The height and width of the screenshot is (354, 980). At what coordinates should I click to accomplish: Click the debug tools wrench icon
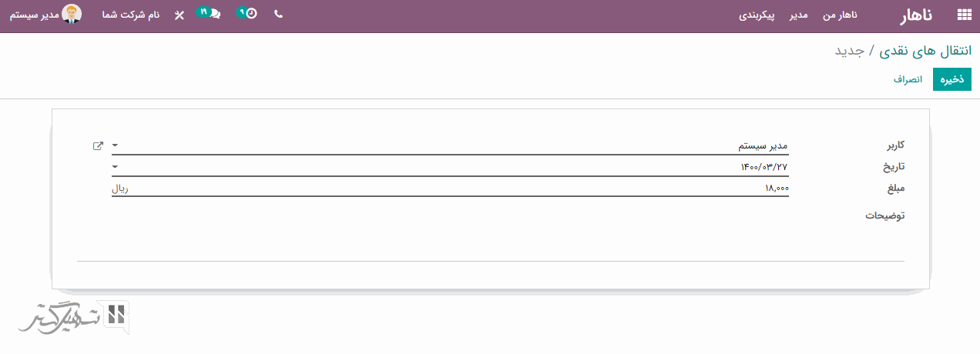pos(179,15)
